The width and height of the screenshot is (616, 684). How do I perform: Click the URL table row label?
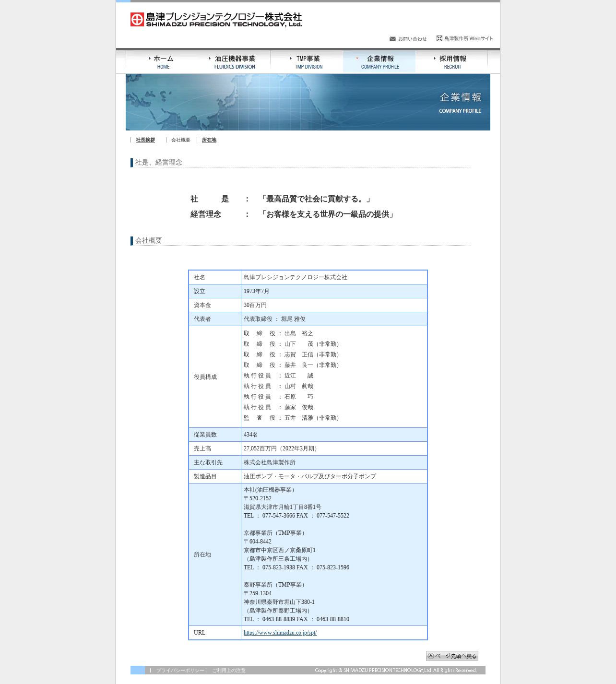point(200,633)
